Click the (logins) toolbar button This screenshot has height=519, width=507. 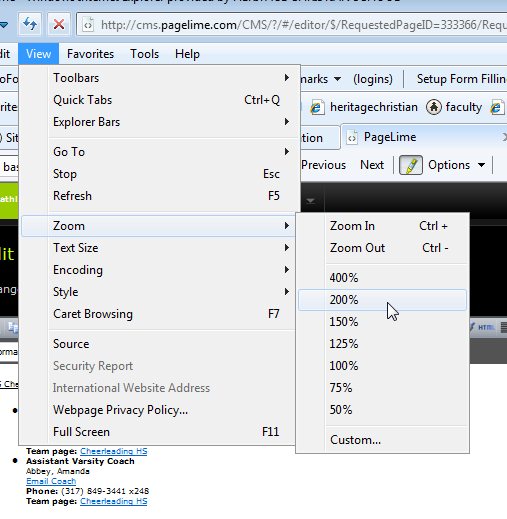click(x=373, y=79)
